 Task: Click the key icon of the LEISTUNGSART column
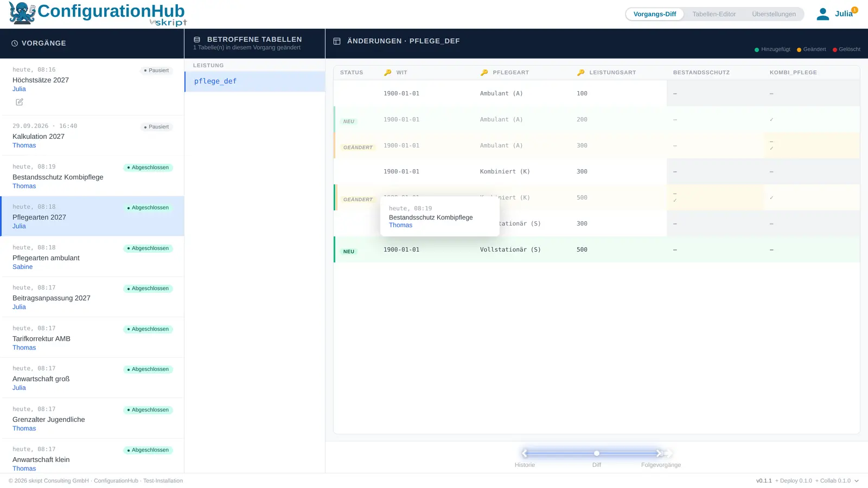tap(580, 73)
